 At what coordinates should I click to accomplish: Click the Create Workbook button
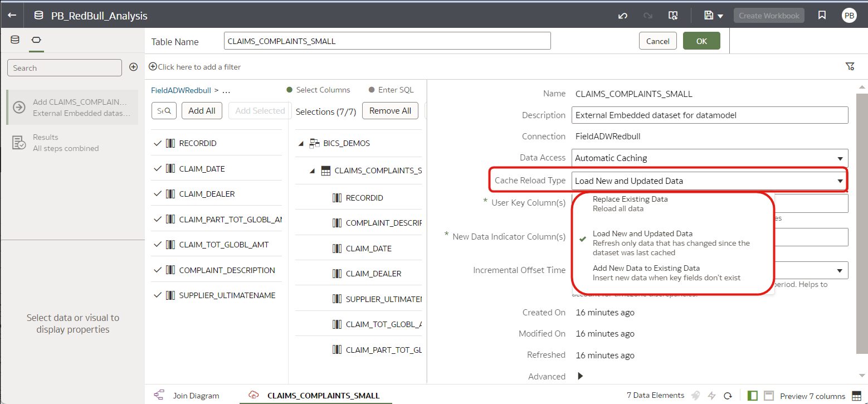[x=769, y=16]
